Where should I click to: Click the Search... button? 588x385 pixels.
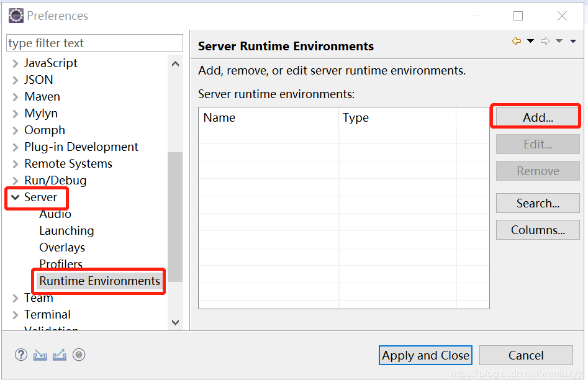coord(538,203)
